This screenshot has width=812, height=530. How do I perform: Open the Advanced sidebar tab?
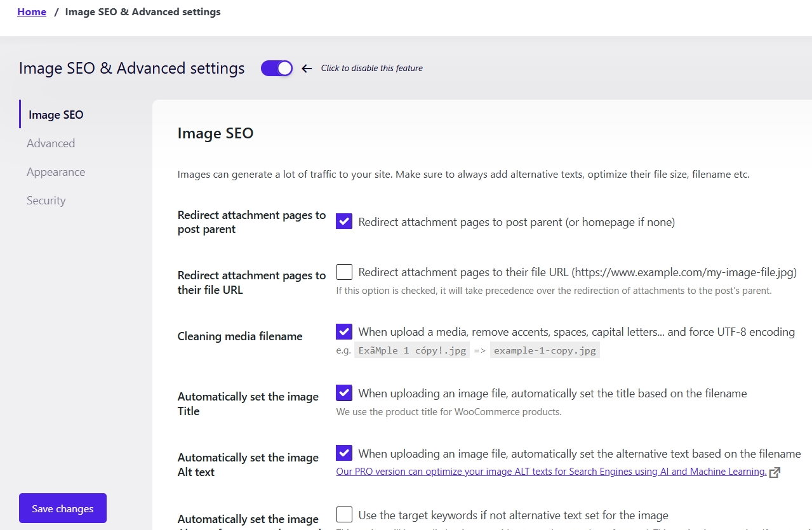click(51, 143)
